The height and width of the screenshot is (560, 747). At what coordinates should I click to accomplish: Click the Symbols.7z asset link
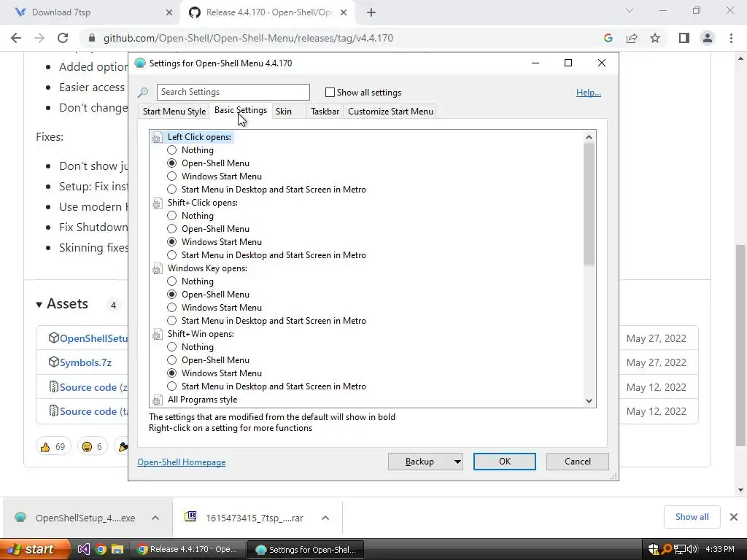85,363
